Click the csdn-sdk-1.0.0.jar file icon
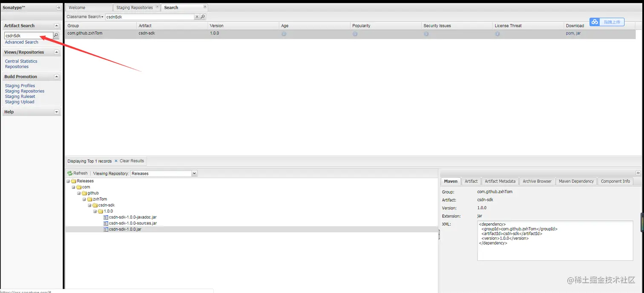Image resolution: width=644 pixels, height=293 pixels. click(x=106, y=229)
